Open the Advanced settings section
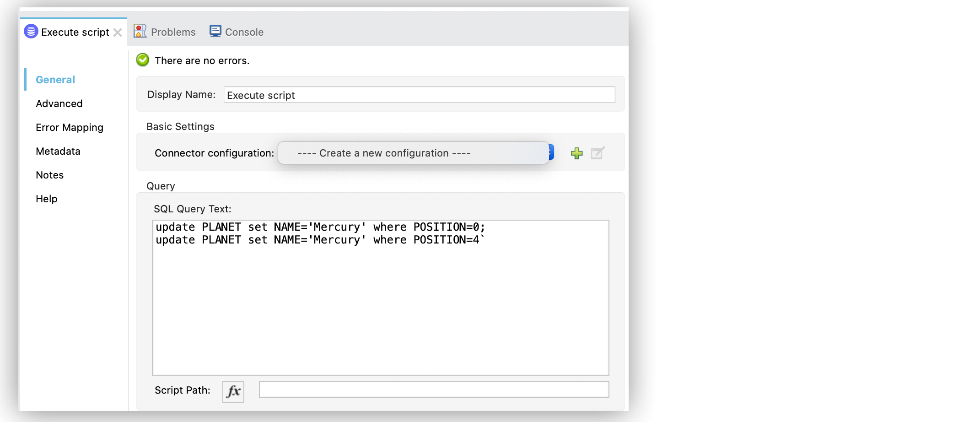Image resolution: width=980 pixels, height=422 pixels. click(59, 103)
